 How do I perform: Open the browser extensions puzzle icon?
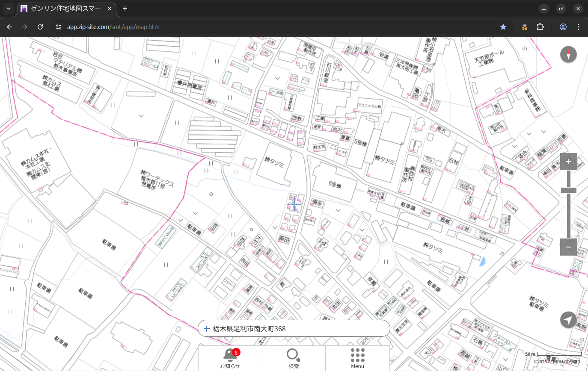pos(540,27)
